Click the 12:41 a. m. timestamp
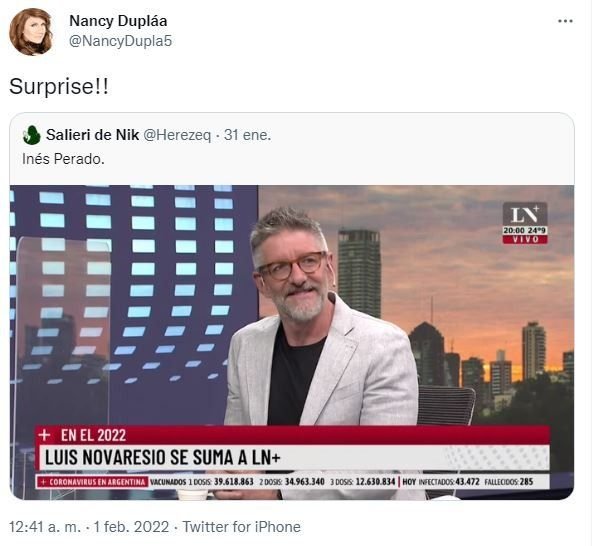Screen dimensions: 598x546 click(x=45, y=527)
